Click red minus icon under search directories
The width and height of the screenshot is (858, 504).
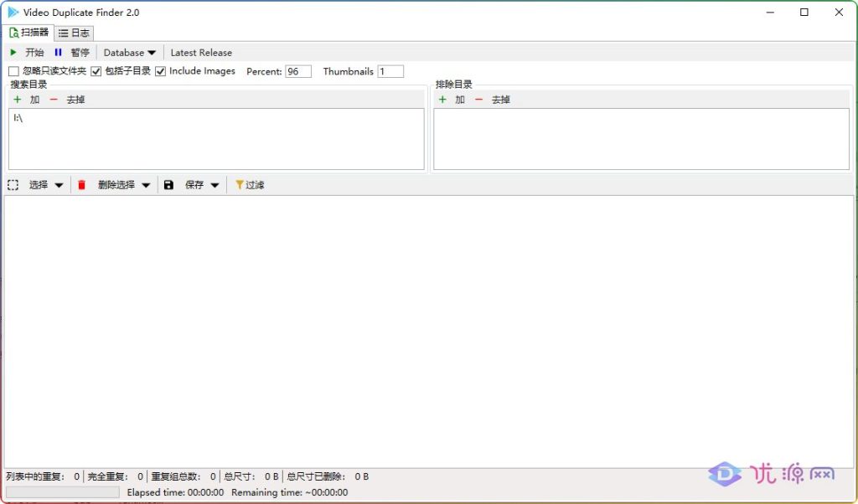54,100
